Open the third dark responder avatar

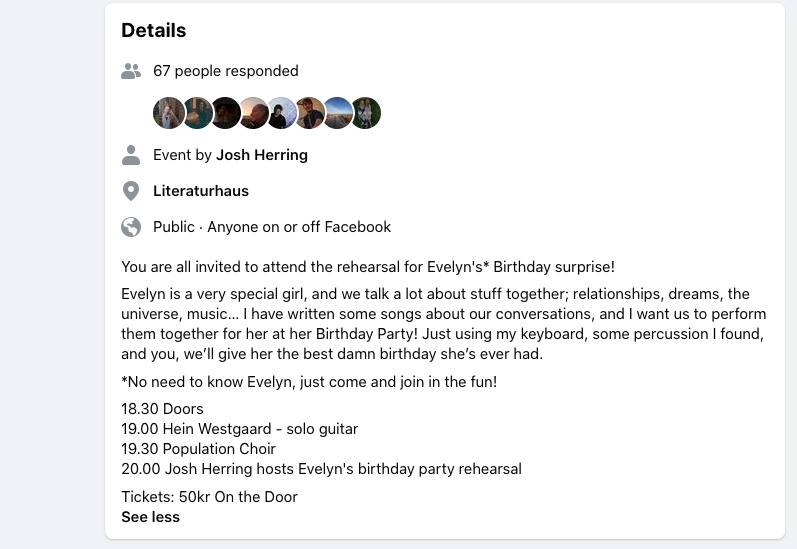[x=225, y=113]
